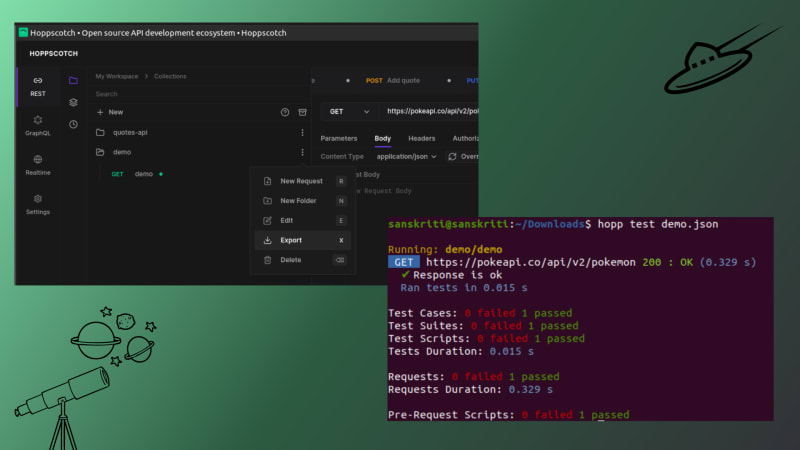Open the History clock icon

tap(73, 124)
